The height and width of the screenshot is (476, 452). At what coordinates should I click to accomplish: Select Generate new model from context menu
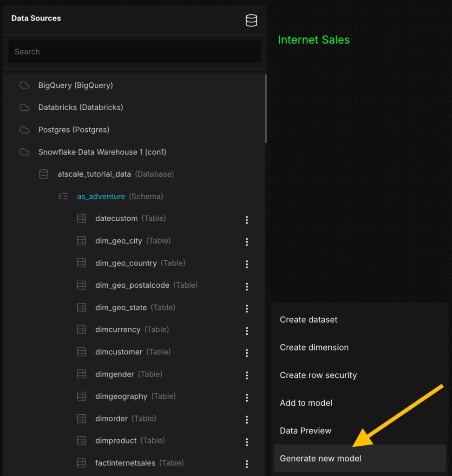(x=321, y=458)
